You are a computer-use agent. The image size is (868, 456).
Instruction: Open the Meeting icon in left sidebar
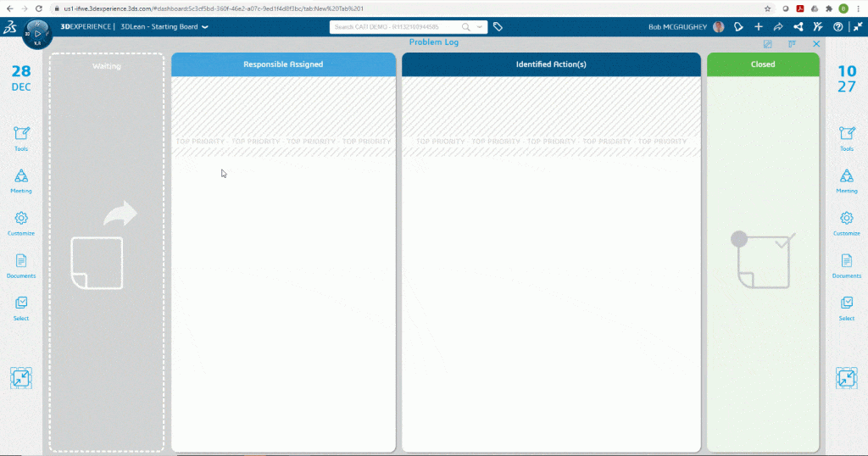[21, 176]
